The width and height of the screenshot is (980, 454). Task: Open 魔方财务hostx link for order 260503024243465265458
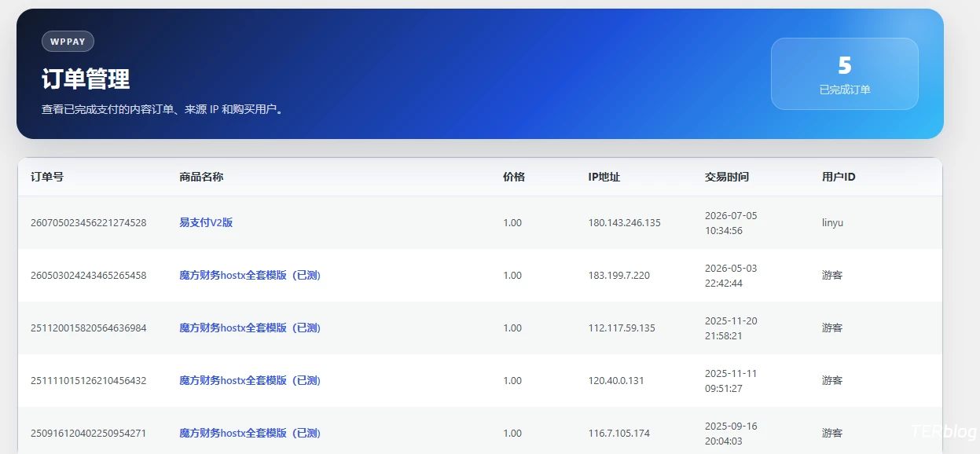tap(250, 275)
